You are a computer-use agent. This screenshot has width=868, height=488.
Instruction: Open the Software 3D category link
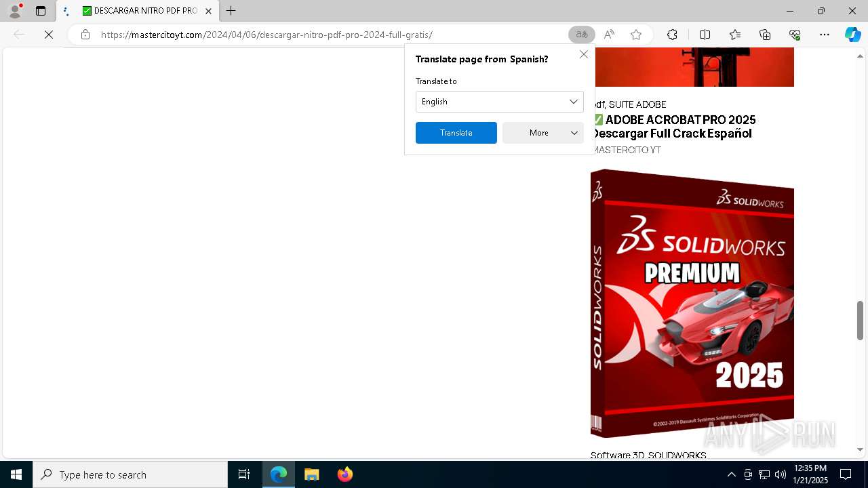[617, 455]
